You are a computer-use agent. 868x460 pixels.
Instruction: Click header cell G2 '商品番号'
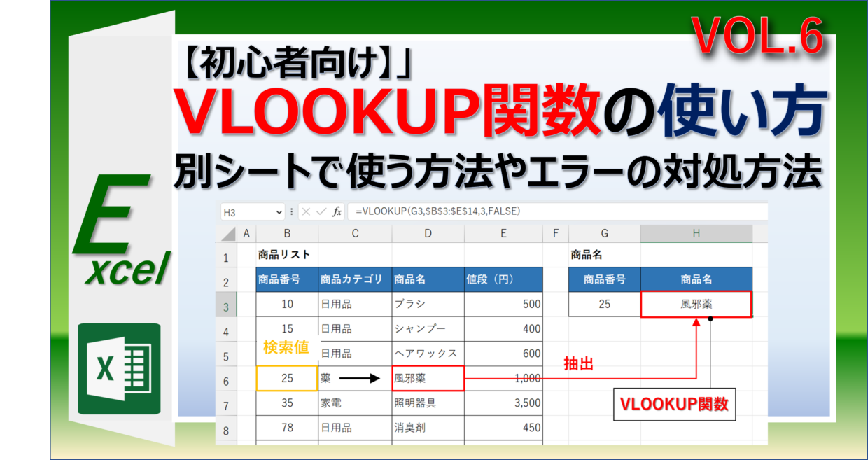[605, 279]
